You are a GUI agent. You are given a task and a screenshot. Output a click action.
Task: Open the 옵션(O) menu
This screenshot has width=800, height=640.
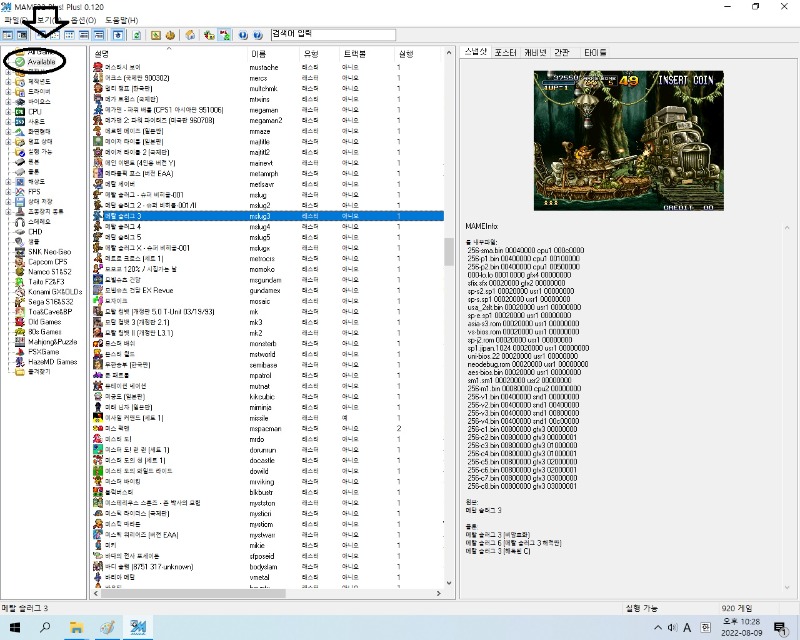[x=83, y=20]
